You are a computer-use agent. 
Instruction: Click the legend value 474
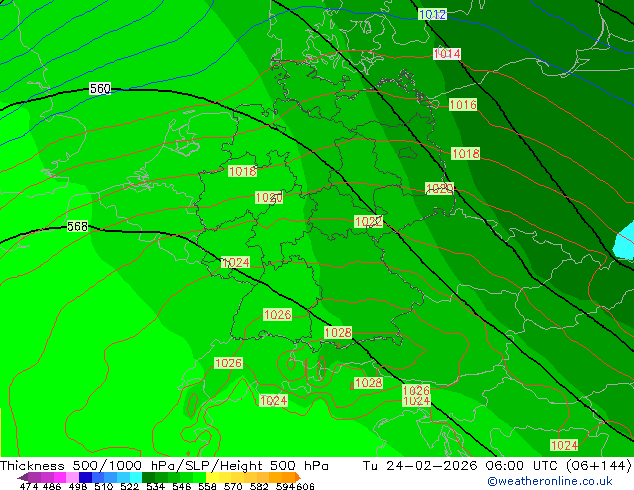pyautogui.click(x=29, y=486)
